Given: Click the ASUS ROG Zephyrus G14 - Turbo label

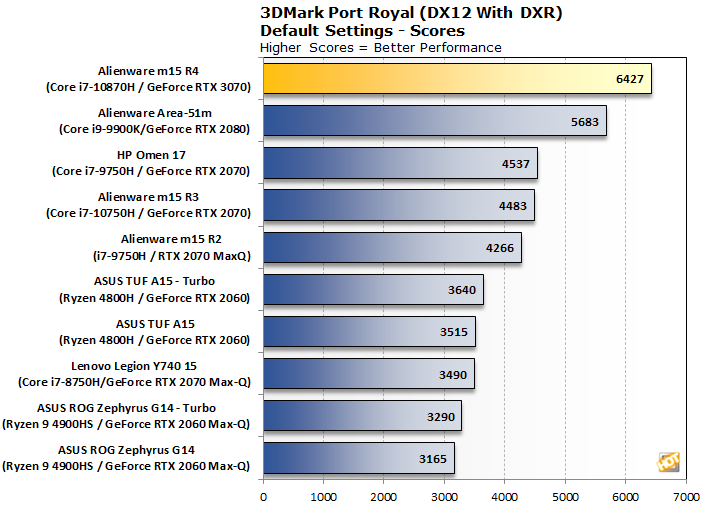Looking at the screenshot, I should coord(126,408).
